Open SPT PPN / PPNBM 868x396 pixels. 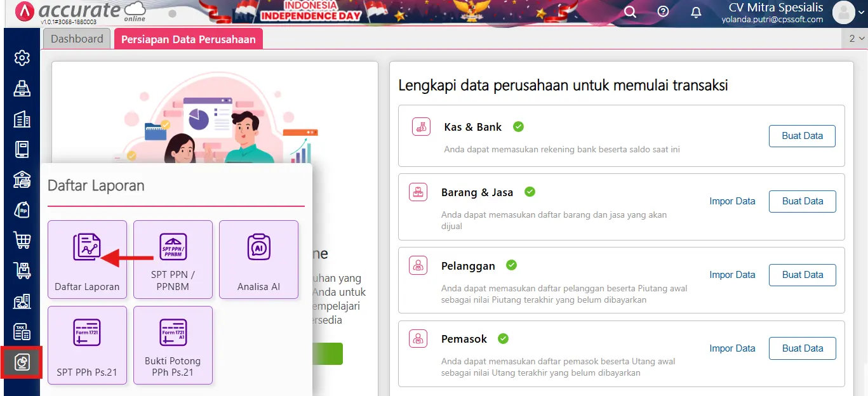[173, 259]
